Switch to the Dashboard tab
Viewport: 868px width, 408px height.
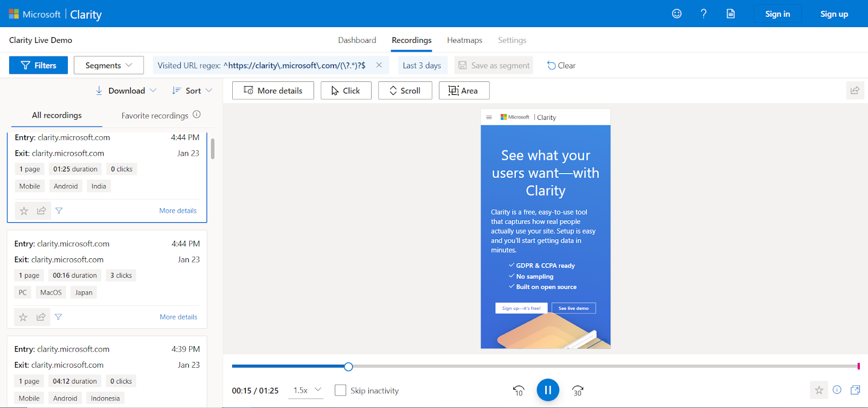point(357,40)
